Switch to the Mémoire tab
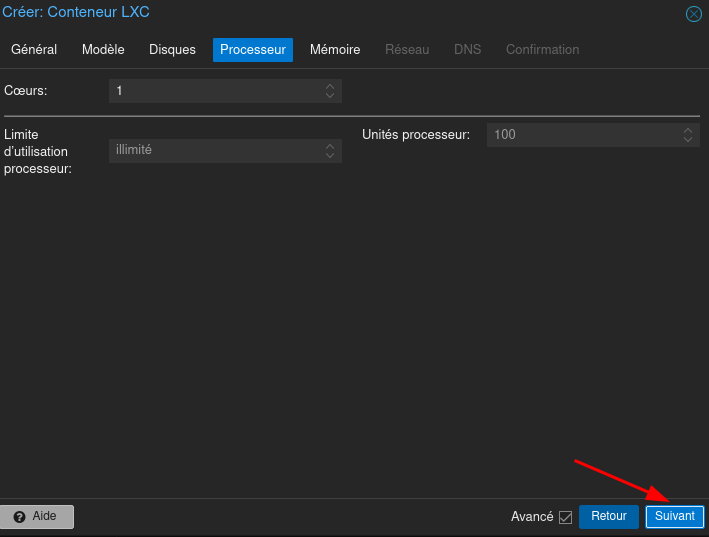 pos(334,50)
